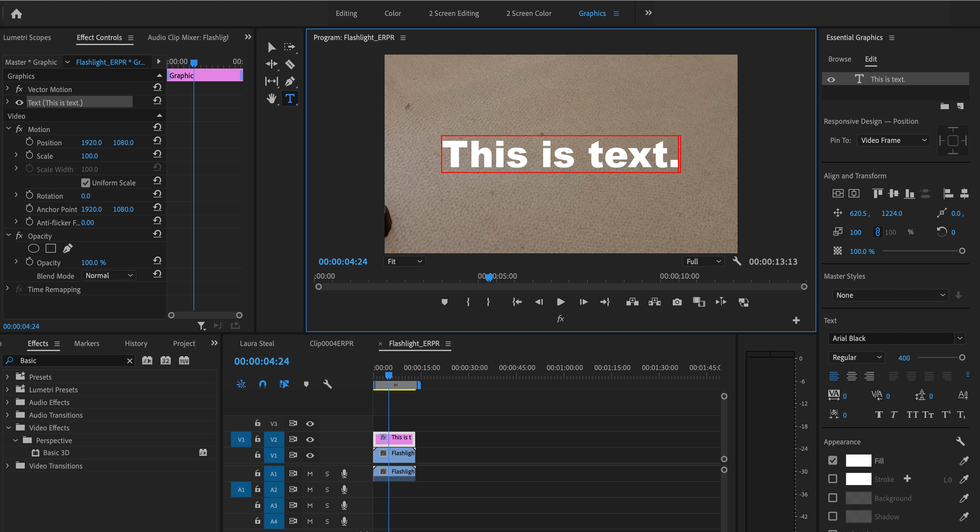Open the Blend Mode dropdown
The image size is (980, 532).
click(x=109, y=276)
